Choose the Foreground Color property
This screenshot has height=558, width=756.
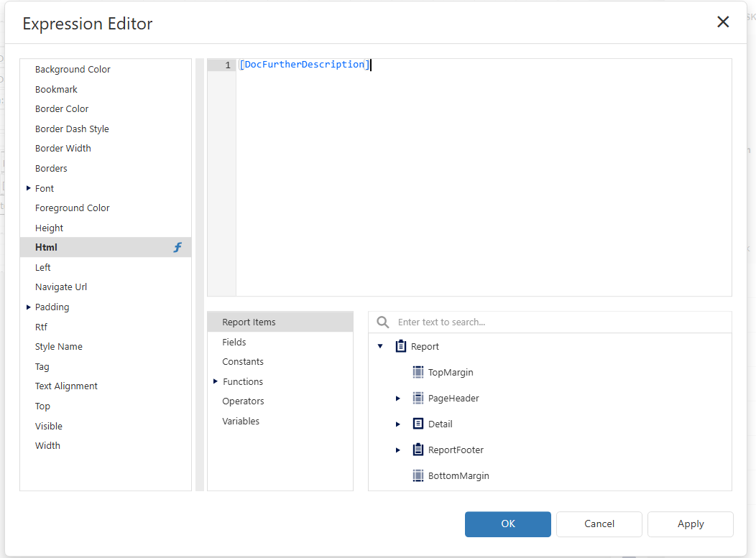coord(73,208)
